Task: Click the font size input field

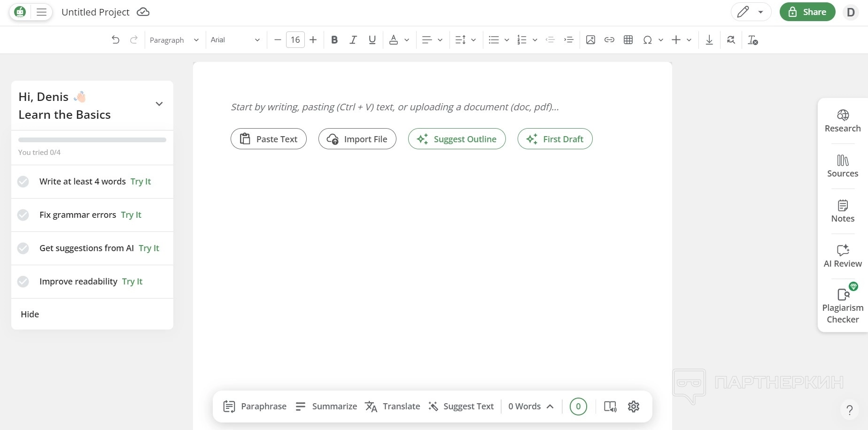Action: pos(295,40)
